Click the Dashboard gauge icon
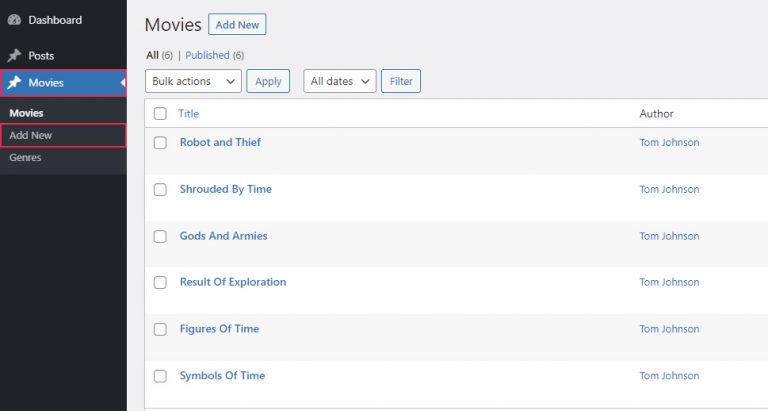The image size is (768, 411). click(x=14, y=20)
